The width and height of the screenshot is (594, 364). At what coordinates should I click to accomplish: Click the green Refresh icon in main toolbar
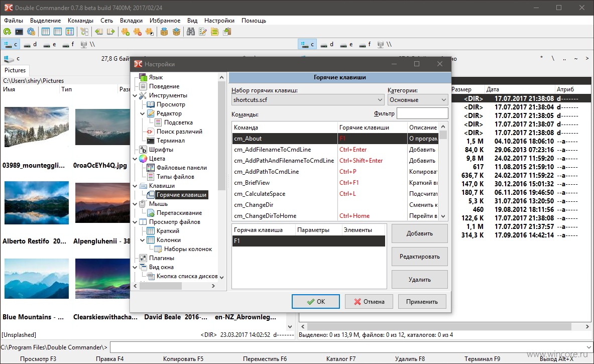pyautogui.click(x=7, y=32)
